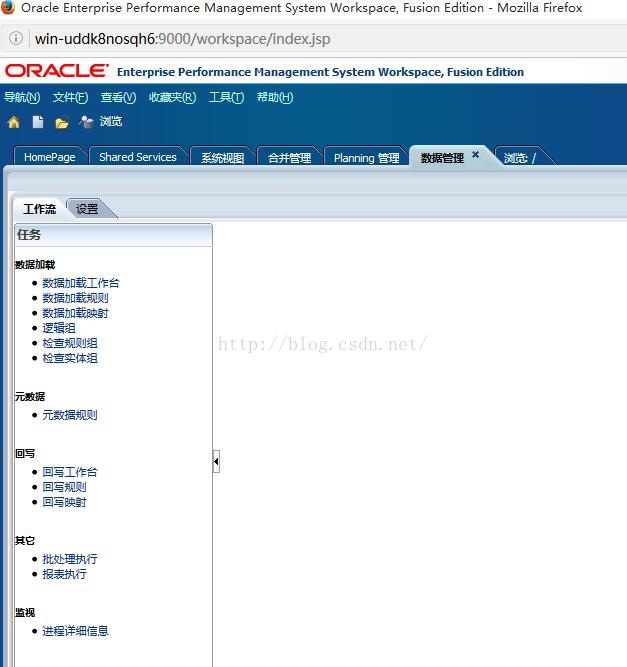This screenshot has height=667, width=627.
Task: Launch the 浏览 explore icon
Action: pos(86,122)
